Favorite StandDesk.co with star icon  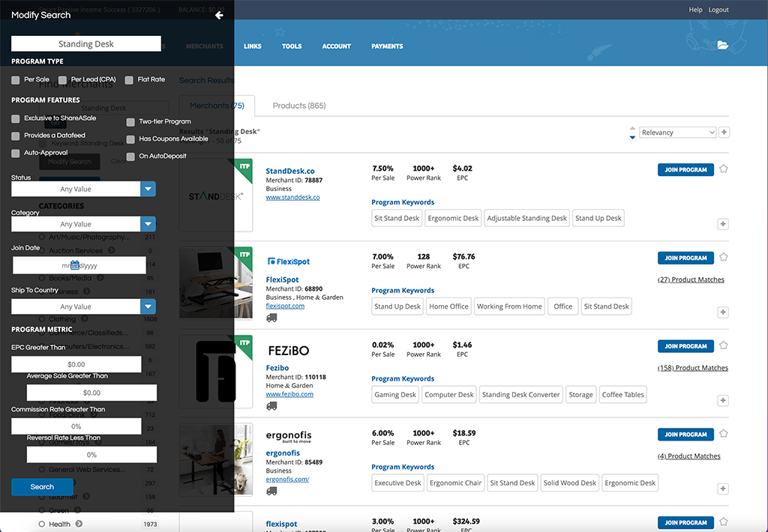coord(724,169)
